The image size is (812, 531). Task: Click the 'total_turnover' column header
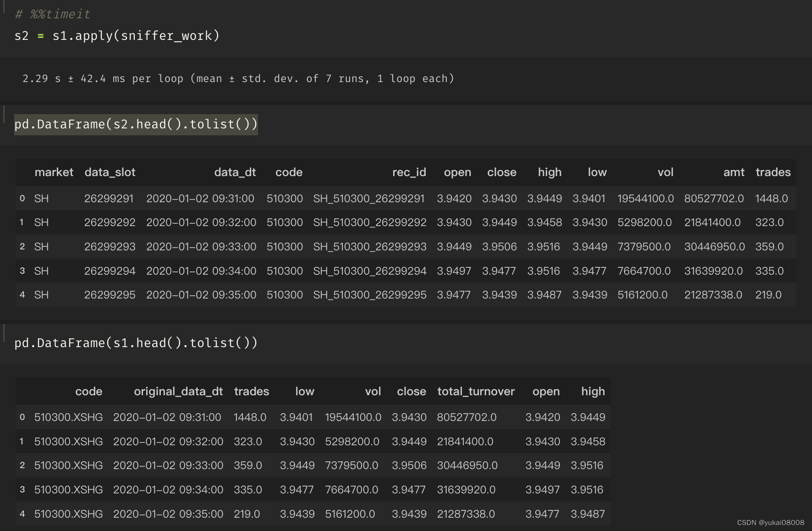click(476, 392)
